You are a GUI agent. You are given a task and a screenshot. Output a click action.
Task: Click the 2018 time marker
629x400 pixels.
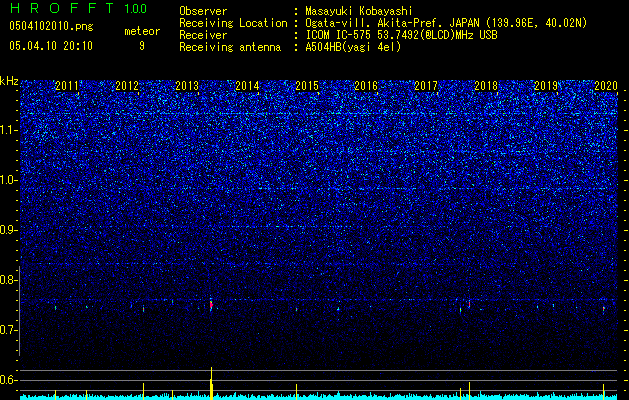tap(486, 86)
